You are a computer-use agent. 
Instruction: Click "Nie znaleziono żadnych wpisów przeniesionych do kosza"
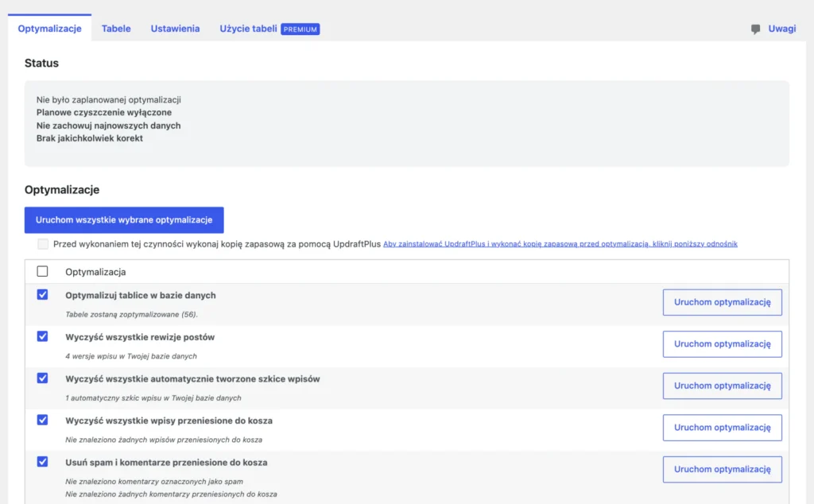[164, 440]
